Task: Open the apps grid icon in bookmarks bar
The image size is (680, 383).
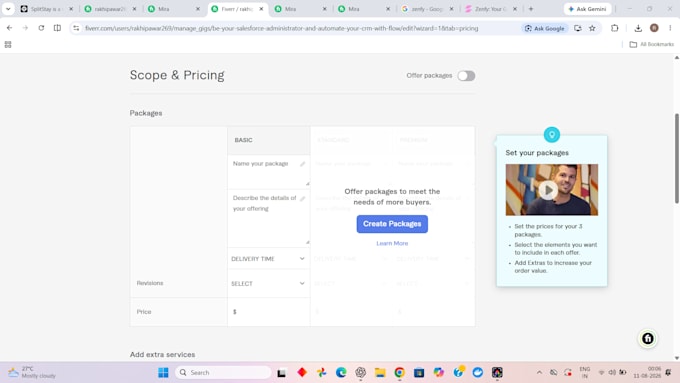Action: point(8,44)
